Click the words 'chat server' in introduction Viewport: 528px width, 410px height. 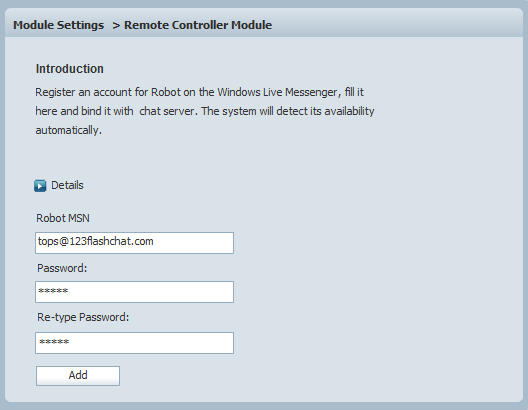tap(167, 111)
